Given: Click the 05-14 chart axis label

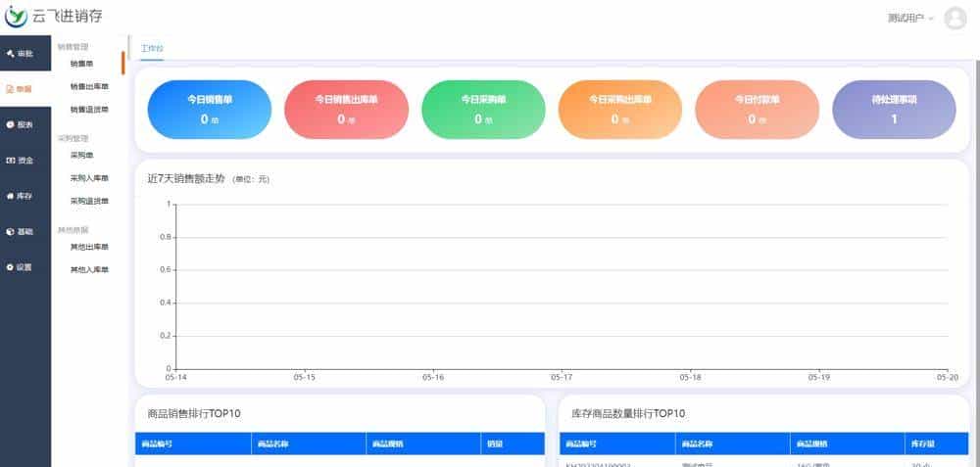Looking at the screenshot, I should tap(175, 378).
